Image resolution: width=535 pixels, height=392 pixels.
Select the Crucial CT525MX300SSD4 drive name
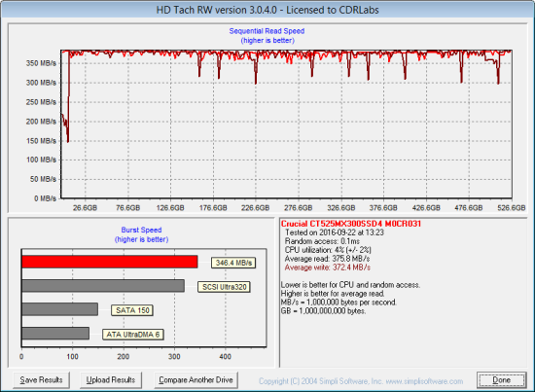[x=351, y=224]
